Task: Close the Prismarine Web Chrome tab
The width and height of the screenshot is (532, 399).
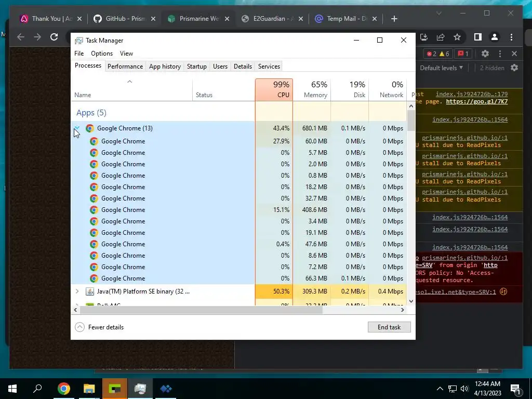Action: tap(227, 19)
